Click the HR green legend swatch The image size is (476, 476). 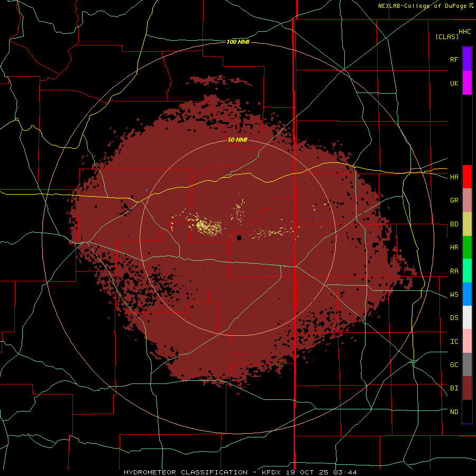tap(467, 248)
